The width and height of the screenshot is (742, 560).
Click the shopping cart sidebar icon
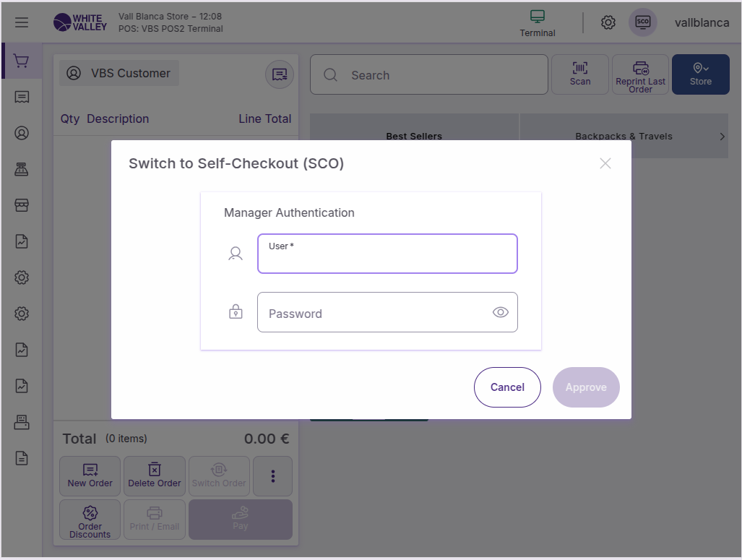click(22, 61)
